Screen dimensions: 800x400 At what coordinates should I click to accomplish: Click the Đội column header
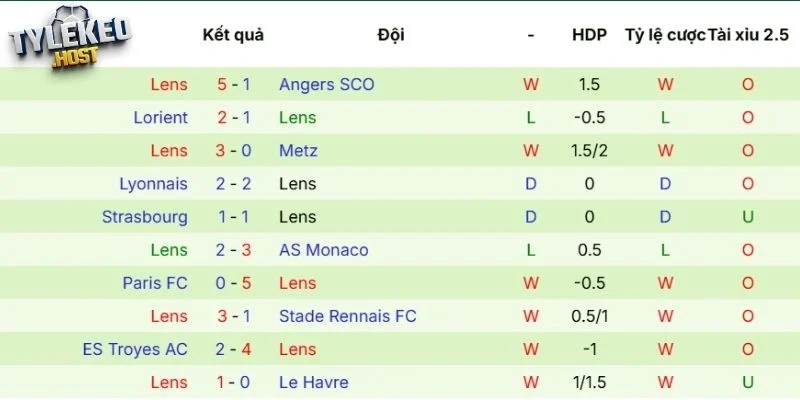click(391, 35)
